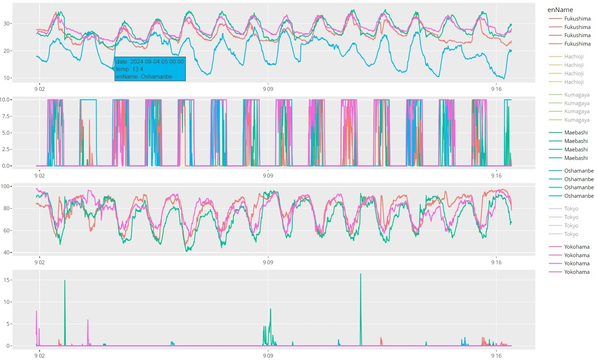The image size is (597, 364).
Task: Click the '30' y-axis label in top plot
Action: click(x=6, y=23)
